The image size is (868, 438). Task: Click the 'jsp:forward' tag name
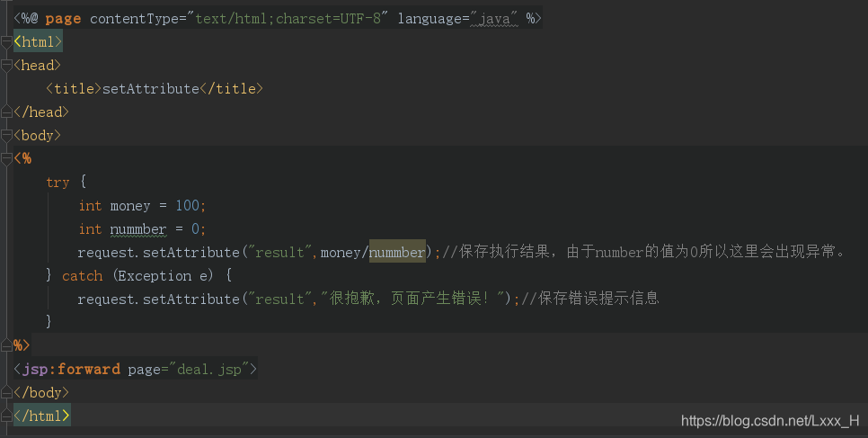tap(71, 370)
